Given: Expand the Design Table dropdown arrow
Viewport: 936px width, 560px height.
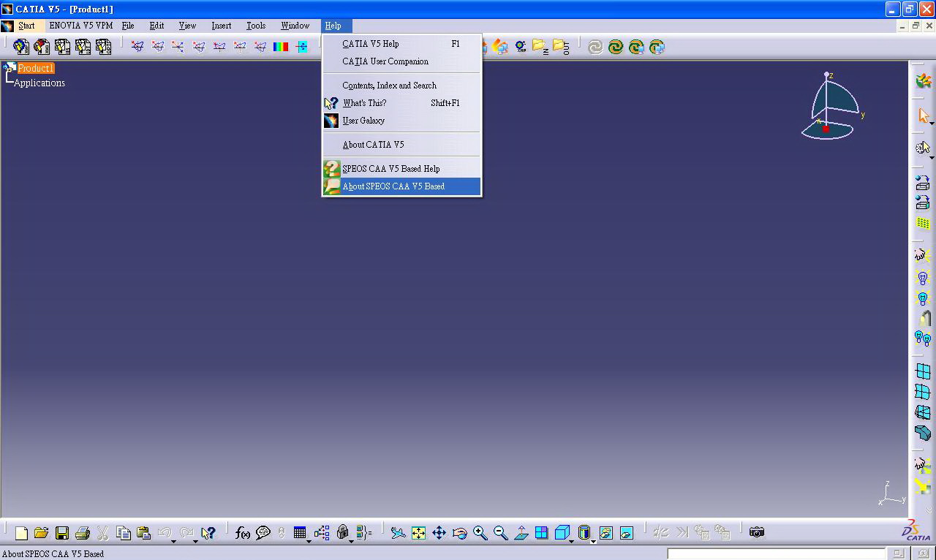Looking at the screenshot, I should pos(309,541).
